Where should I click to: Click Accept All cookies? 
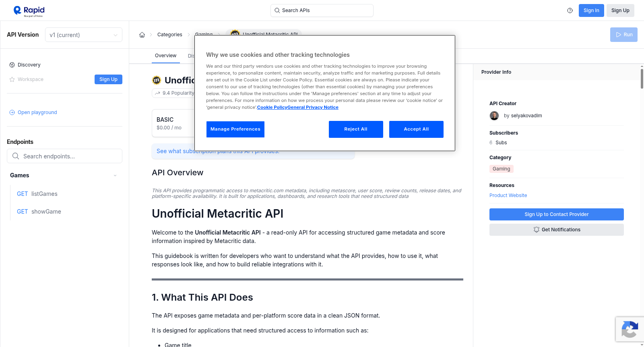tap(416, 129)
